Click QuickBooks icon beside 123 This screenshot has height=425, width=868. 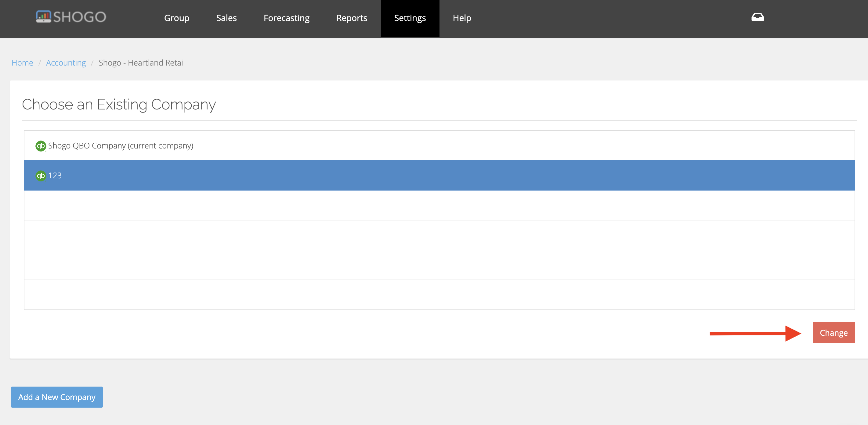click(41, 176)
